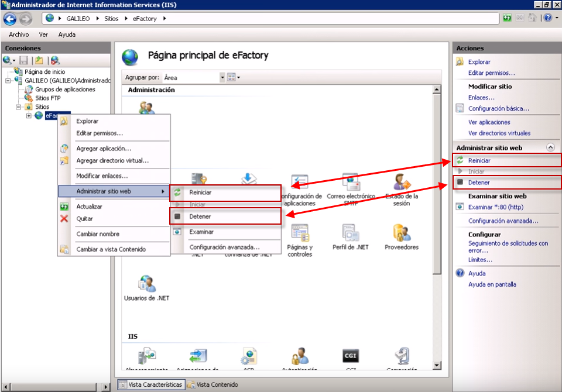Select Administrar sitio web submenu entry
The image size is (562, 392).
click(114, 191)
